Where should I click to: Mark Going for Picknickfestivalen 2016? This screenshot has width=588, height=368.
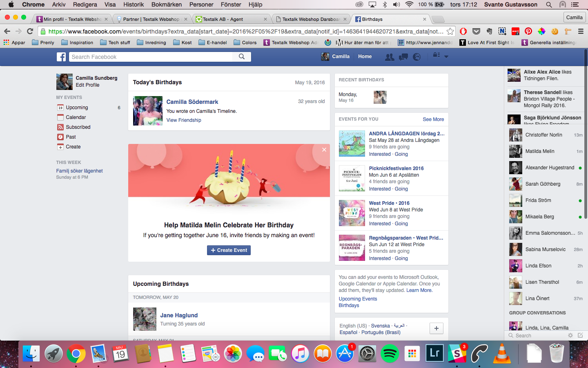pyautogui.click(x=401, y=189)
